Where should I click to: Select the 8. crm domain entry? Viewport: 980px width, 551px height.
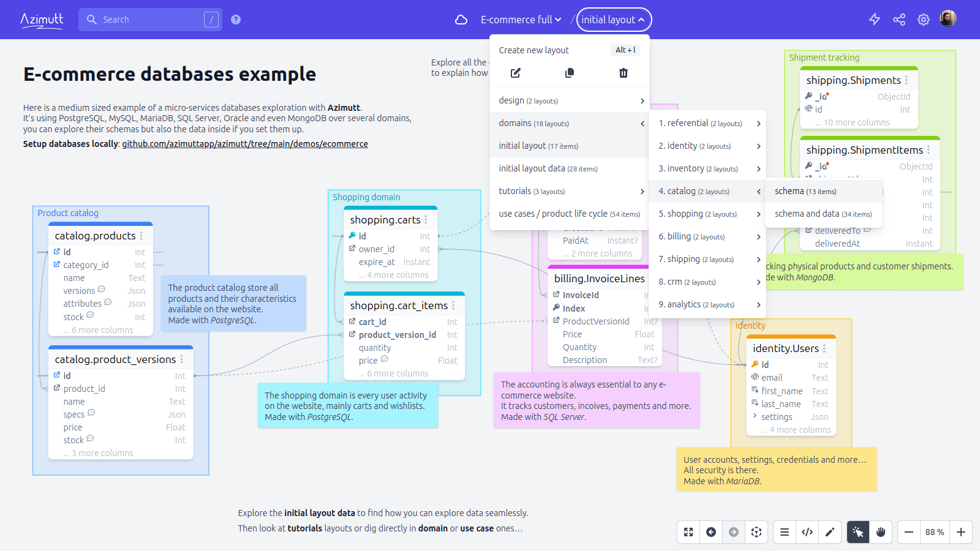(x=707, y=282)
